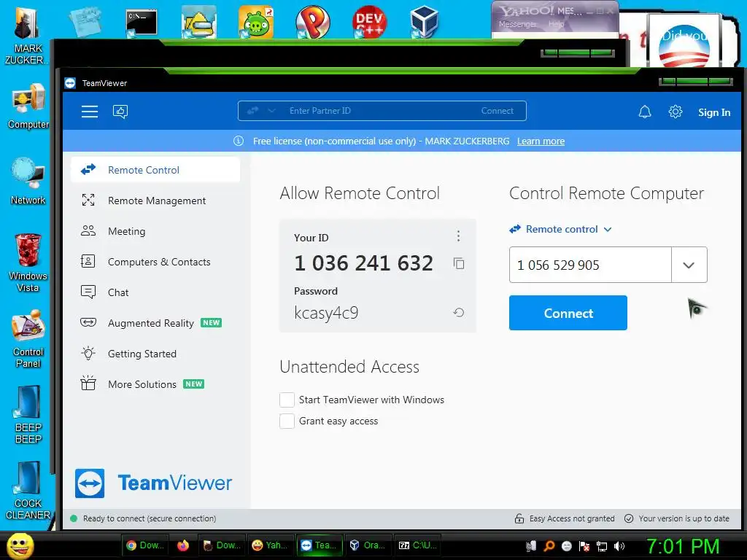Click Ready to connect status text

tap(149, 518)
